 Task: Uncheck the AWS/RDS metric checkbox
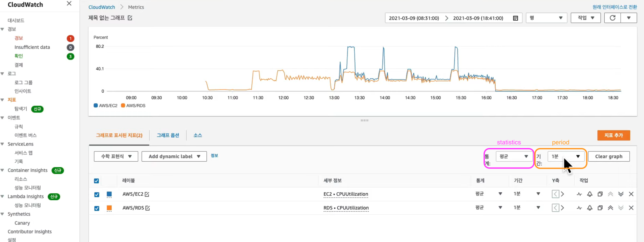(x=97, y=208)
